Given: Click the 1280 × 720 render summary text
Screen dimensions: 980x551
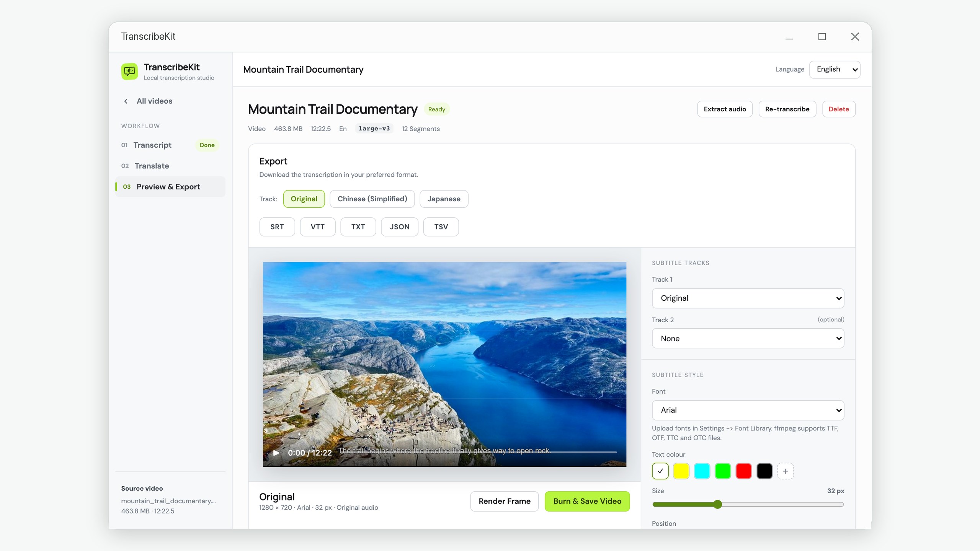Looking at the screenshot, I should 318,508.
